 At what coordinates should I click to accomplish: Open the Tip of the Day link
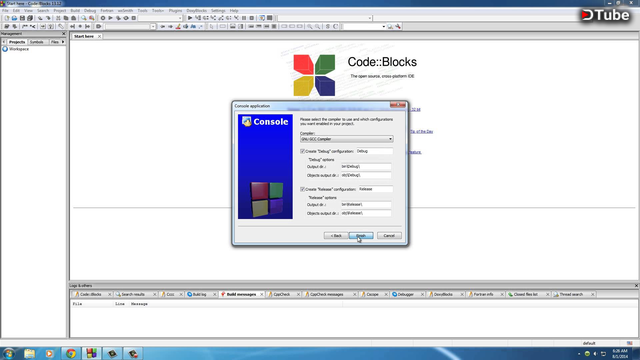(x=422, y=131)
